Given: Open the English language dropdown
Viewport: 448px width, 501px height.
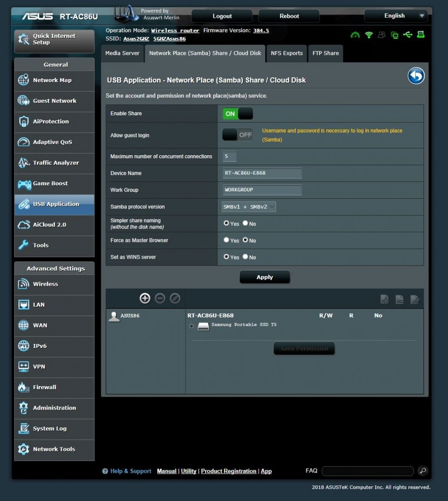Looking at the screenshot, I should [x=395, y=16].
